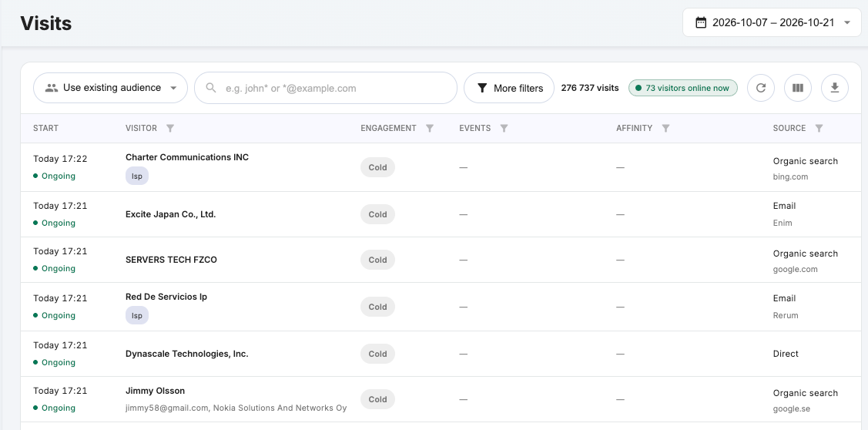Click the google.se source text
Image resolution: width=868 pixels, height=430 pixels.
pyautogui.click(x=792, y=409)
